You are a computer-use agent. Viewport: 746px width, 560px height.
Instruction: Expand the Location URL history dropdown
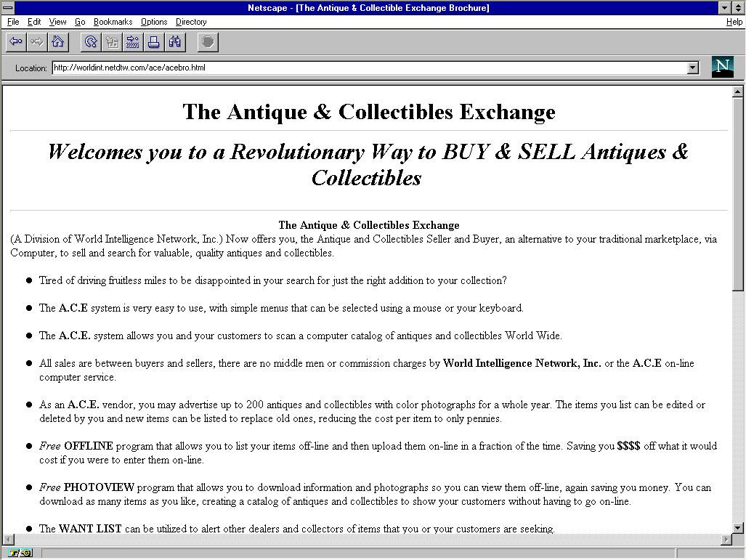(x=693, y=68)
